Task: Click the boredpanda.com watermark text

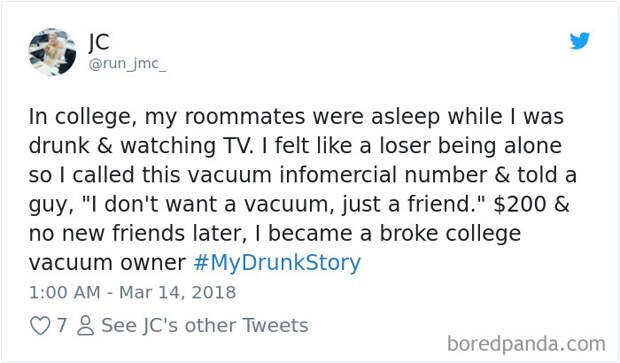Action: click(526, 344)
